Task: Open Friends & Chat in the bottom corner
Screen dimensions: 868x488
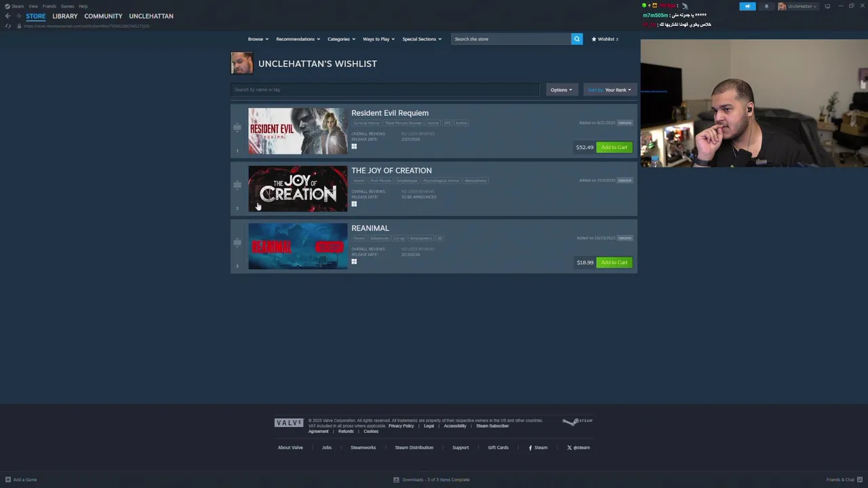Action: click(x=844, y=480)
